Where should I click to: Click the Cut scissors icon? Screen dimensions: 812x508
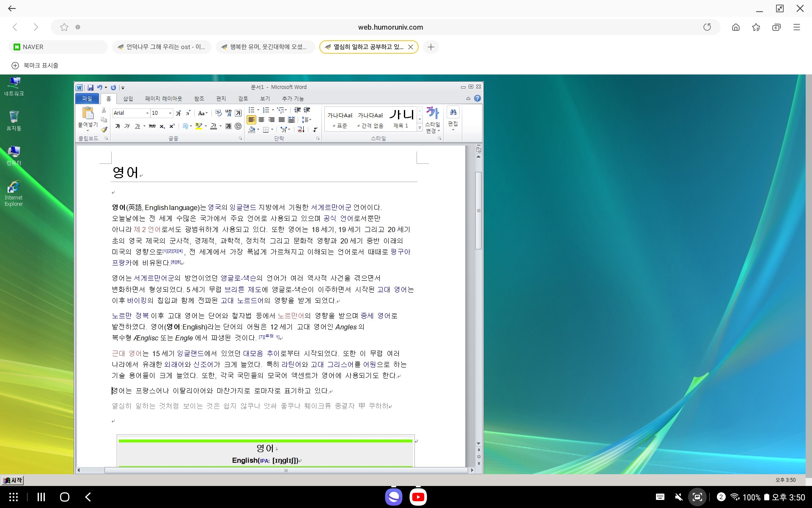click(104, 110)
